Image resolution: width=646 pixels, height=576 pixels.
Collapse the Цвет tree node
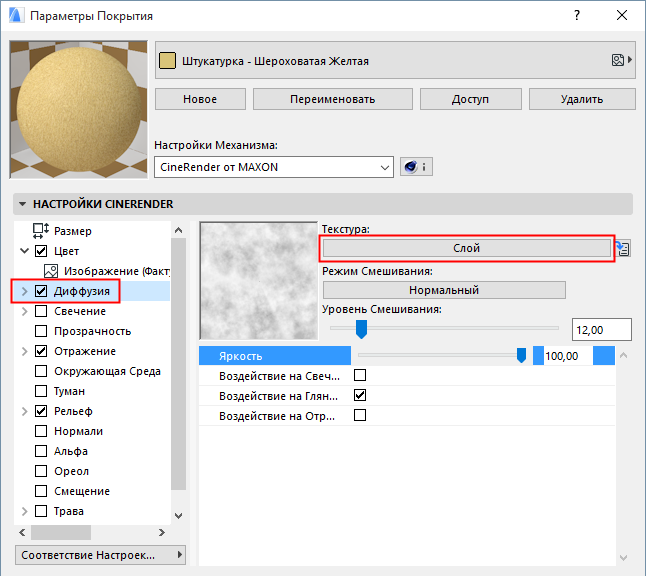point(24,251)
